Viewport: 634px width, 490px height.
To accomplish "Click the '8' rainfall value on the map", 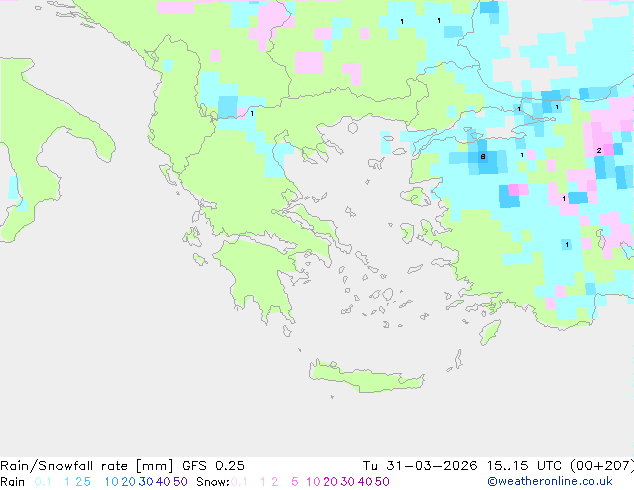I will (483, 156).
